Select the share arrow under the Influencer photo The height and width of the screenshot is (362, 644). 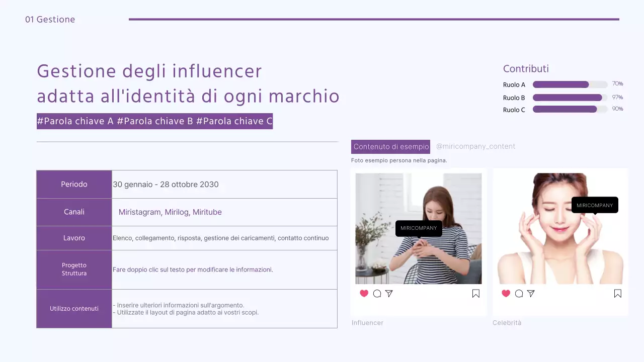(x=388, y=293)
